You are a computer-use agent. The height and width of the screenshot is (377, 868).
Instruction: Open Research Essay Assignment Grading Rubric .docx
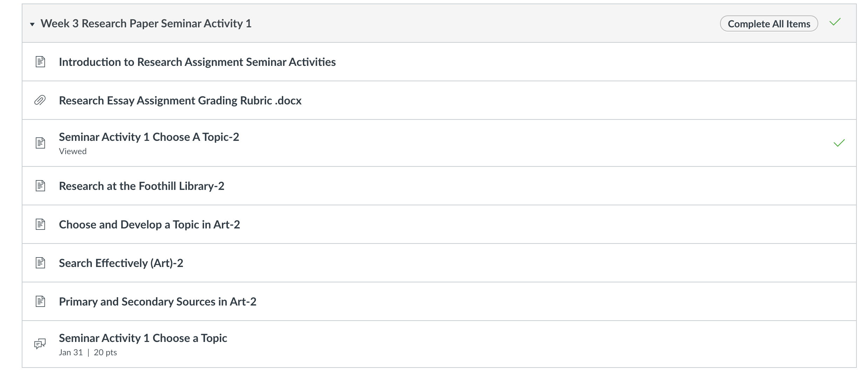[x=180, y=101]
